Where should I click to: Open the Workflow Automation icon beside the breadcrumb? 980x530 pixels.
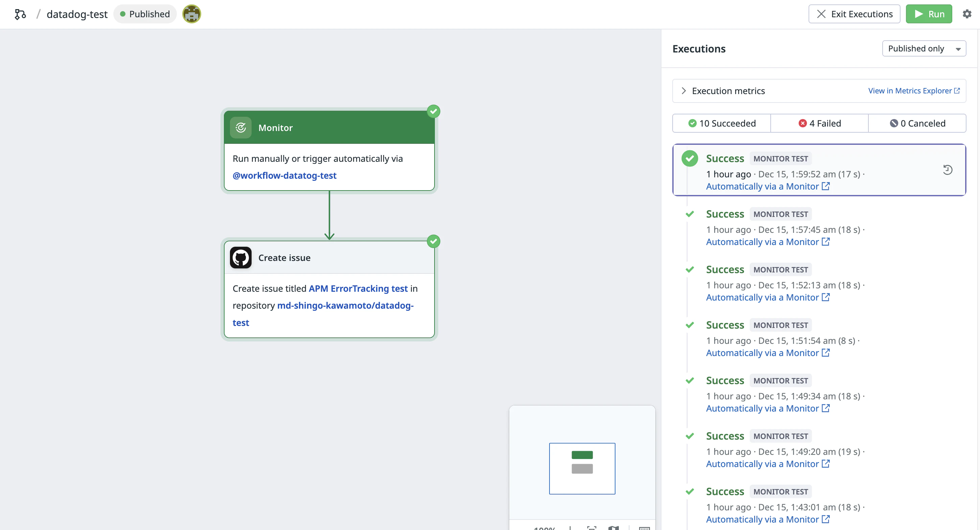coord(20,14)
